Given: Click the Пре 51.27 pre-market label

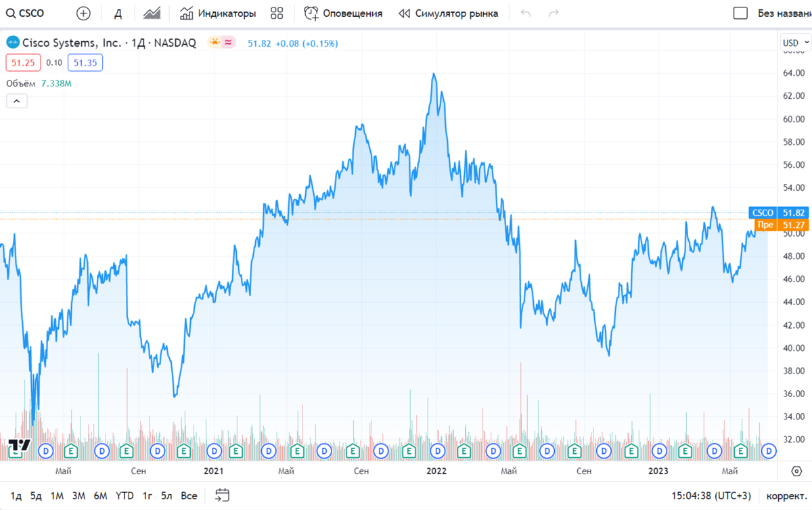Looking at the screenshot, I should coord(782,225).
